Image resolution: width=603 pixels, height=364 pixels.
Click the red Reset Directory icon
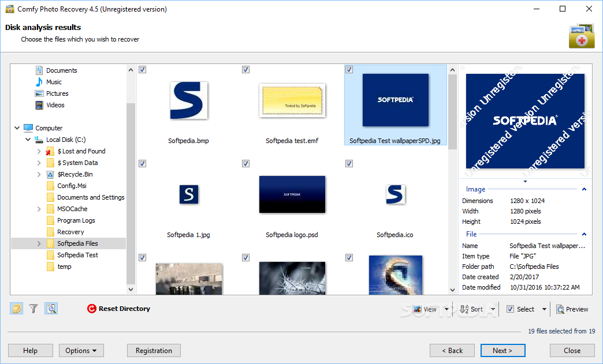[91, 308]
